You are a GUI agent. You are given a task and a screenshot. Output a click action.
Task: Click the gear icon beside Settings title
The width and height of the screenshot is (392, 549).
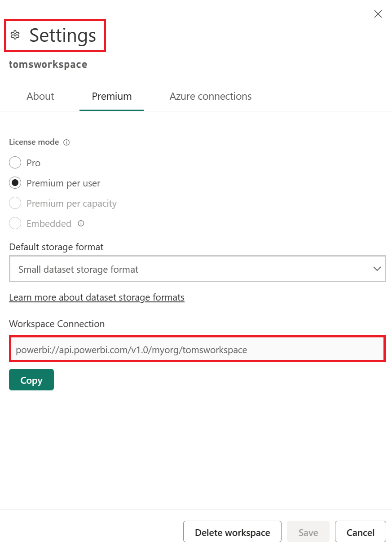(x=16, y=35)
